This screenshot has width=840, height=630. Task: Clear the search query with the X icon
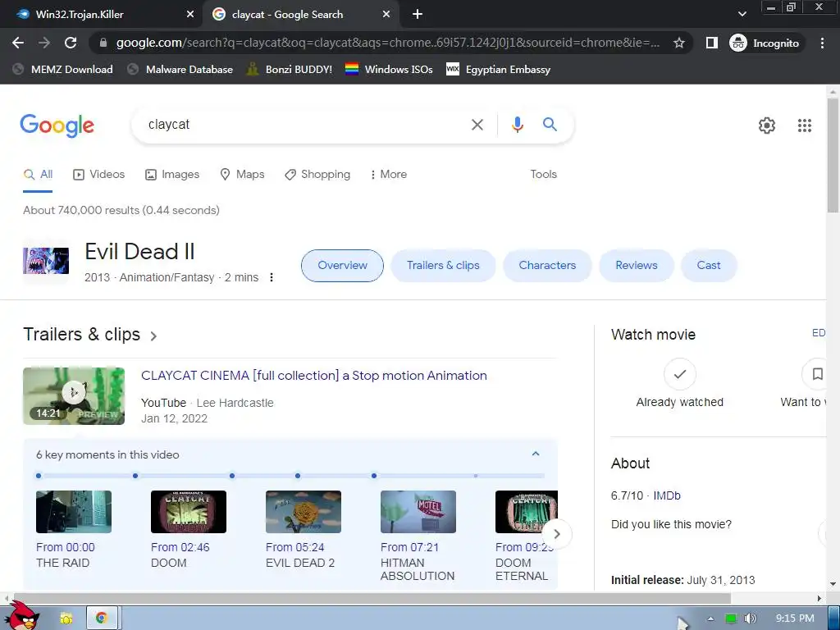(x=477, y=125)
